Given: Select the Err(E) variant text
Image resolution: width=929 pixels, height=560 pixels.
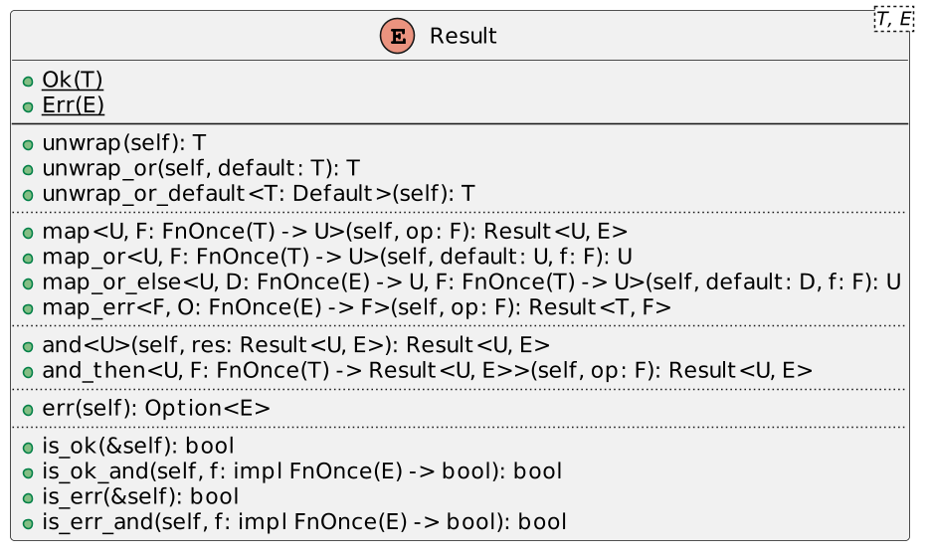Looking at the screenshot, I should pos(73,105).
